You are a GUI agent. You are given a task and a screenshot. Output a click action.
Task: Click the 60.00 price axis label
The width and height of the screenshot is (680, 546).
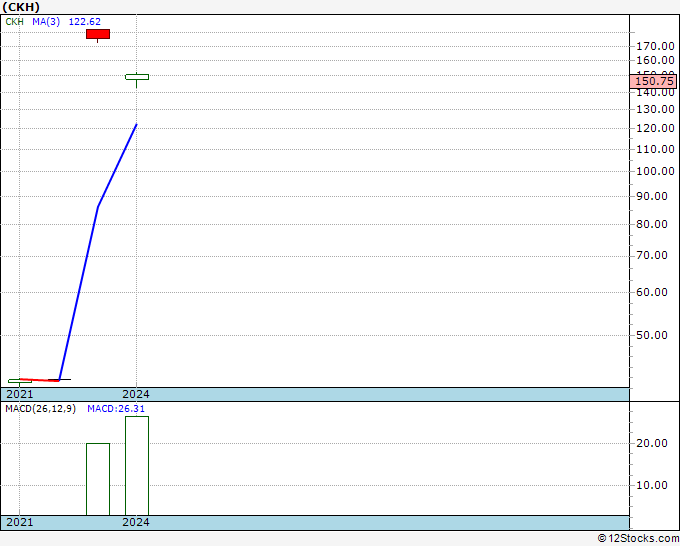point(652,292)
